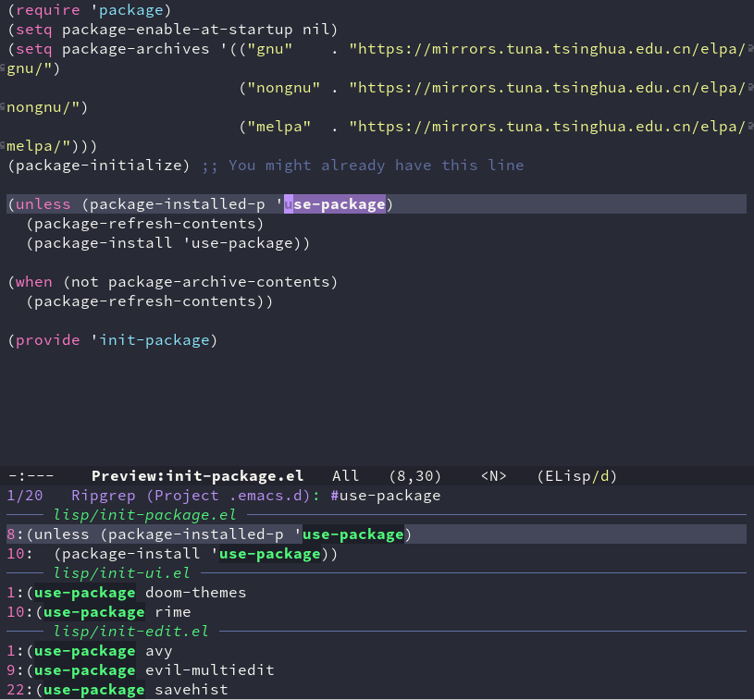Click the lisp/init-ui.el group header
Image resolution: width=754 pixels, height=700 pixels.
pyautogui.click(x=122, y=573)
